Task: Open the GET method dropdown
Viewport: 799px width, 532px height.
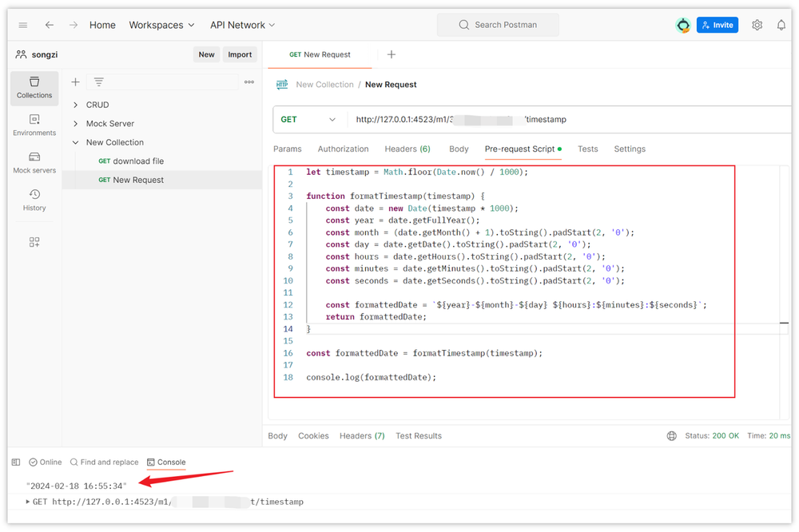Action: click(x=309, y=120)
